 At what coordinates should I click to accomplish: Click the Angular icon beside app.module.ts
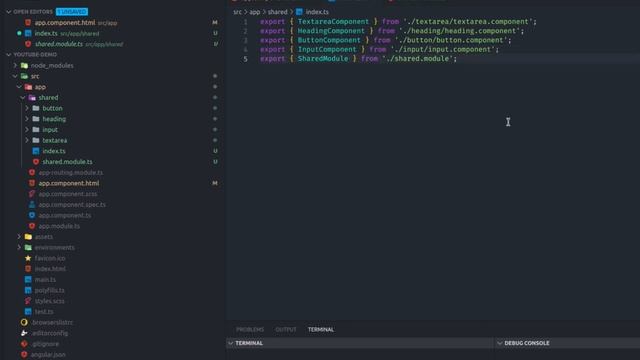[x=32, y=226]
